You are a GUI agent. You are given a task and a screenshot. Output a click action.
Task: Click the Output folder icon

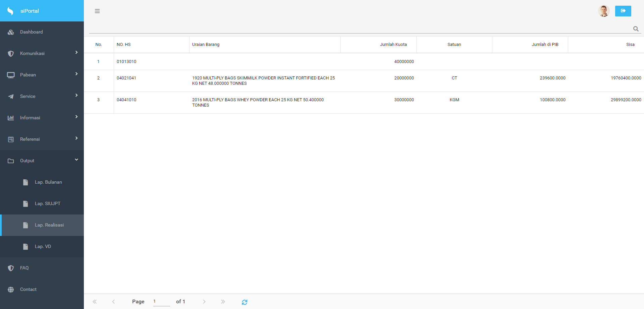[x=11, y=161]
